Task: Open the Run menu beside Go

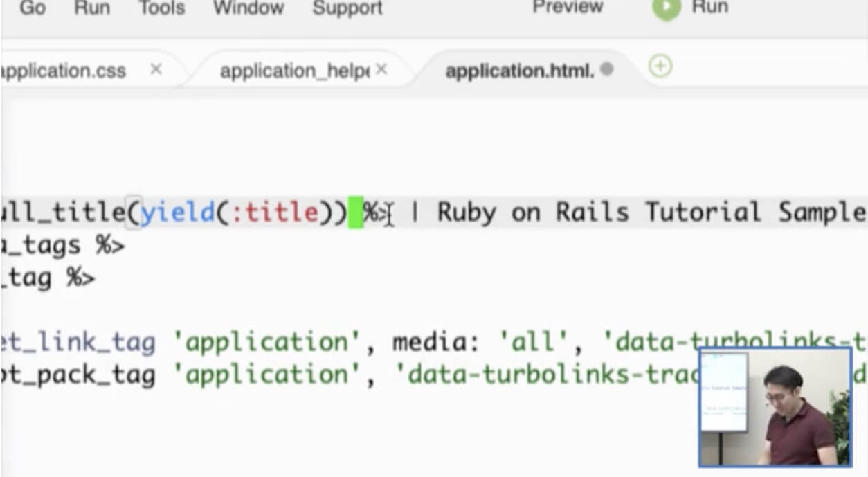Action: [92, 8]
